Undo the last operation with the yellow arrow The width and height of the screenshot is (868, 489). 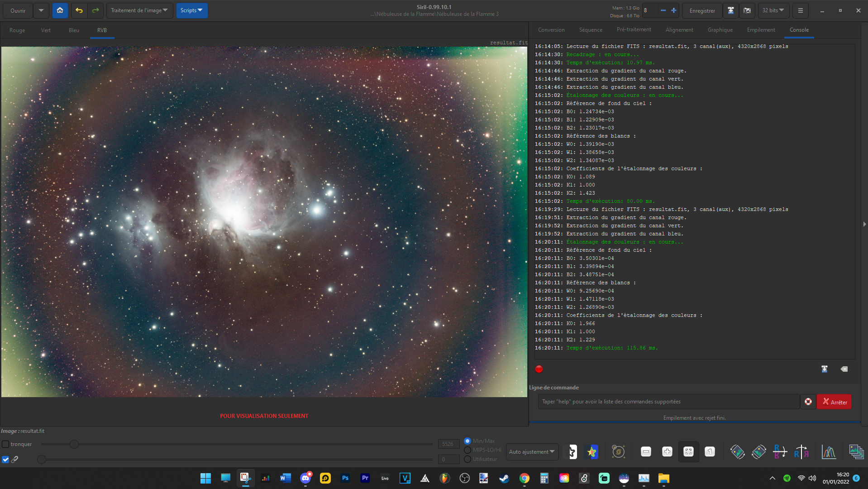coord(79,10)
